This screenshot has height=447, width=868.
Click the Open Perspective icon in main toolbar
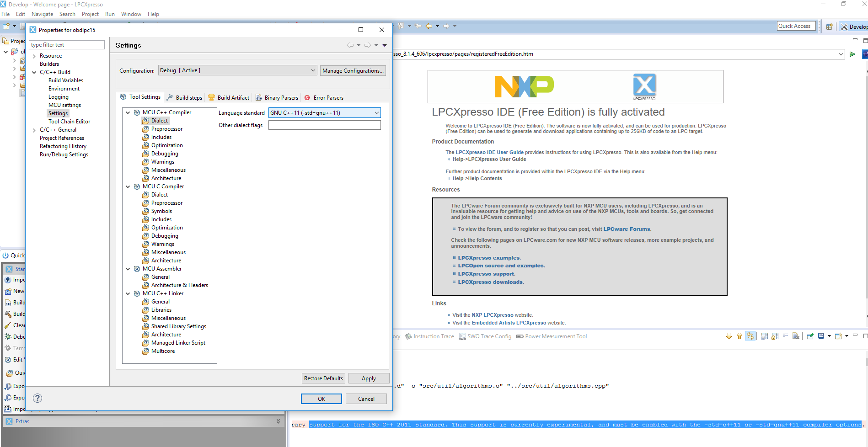point(829,27)
